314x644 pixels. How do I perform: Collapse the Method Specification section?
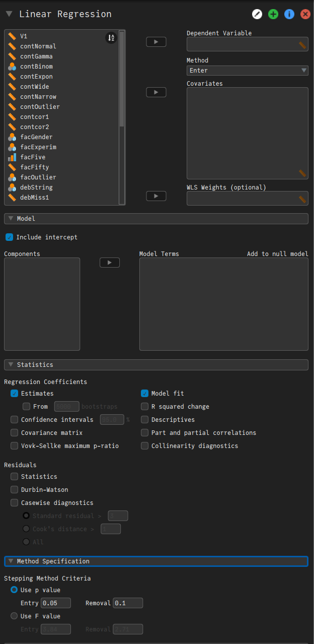[x=11, y=561]
